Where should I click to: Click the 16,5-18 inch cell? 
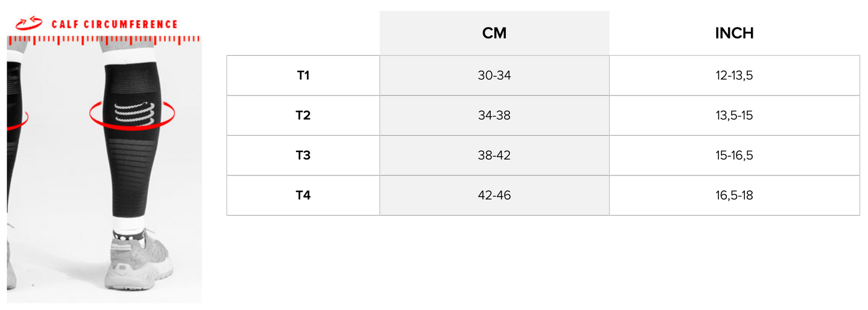(x=734, y=195)
